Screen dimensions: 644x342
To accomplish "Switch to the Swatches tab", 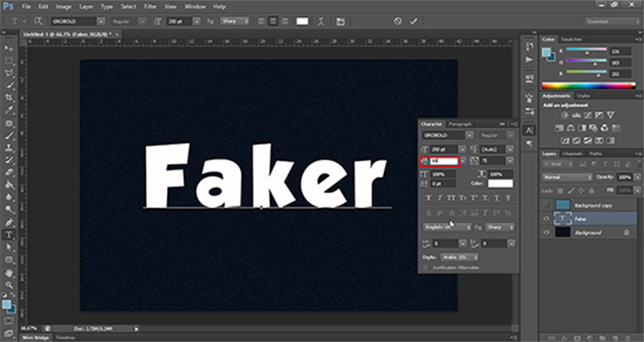I will click(571, 38).
